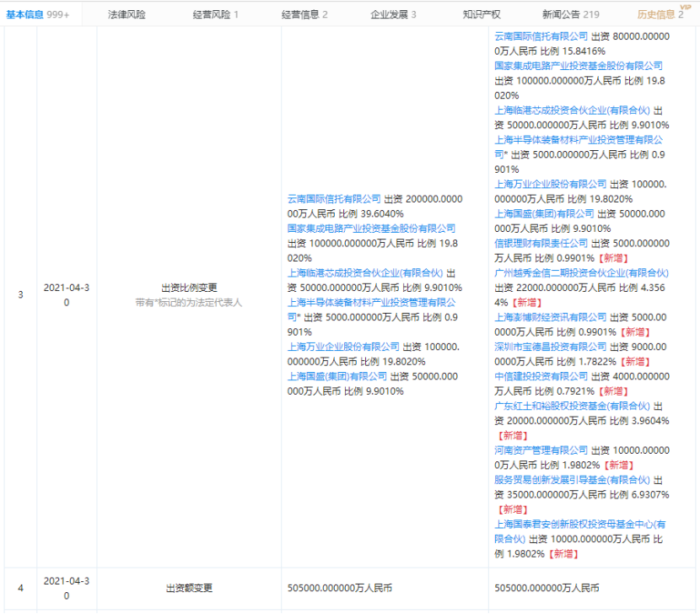Open 上海澎博财经资讯有限公司 link

(x=551, y=317)
